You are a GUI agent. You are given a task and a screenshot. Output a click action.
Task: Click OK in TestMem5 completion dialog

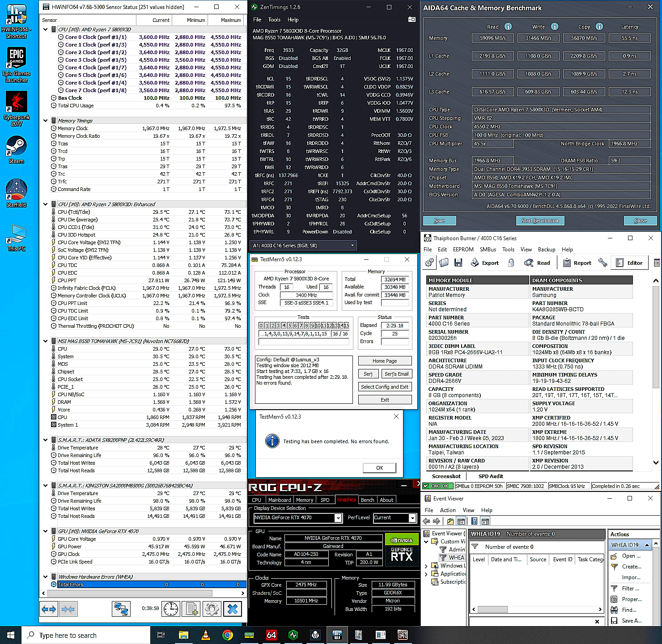click(379, 468)
